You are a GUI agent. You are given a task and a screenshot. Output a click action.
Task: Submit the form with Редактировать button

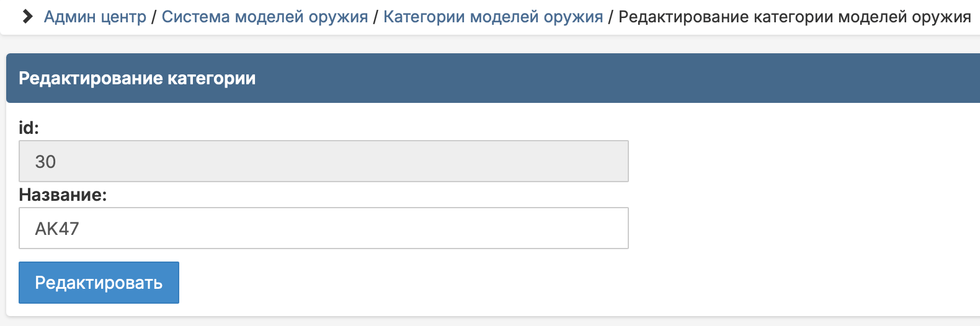click(x=99, y=283)
